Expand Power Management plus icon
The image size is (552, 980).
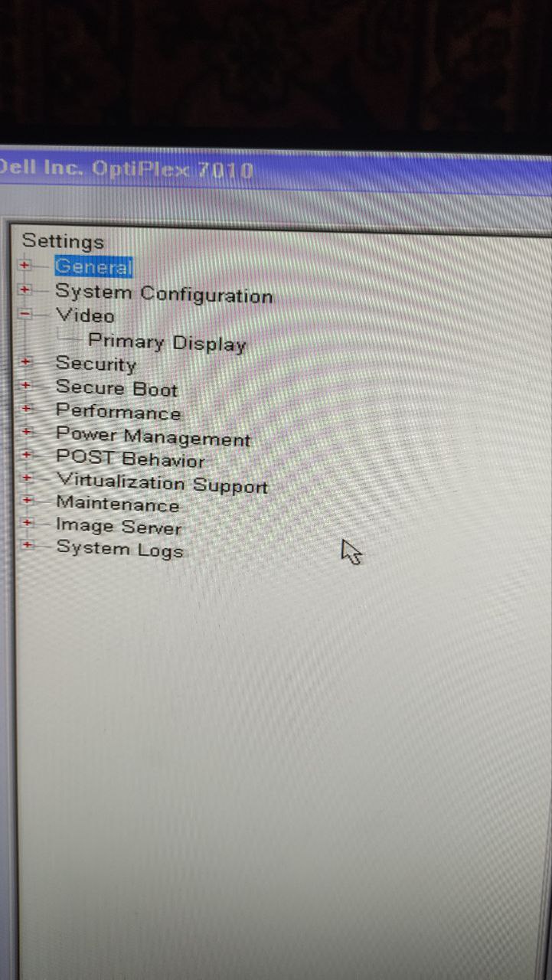[x=27, y=432]
